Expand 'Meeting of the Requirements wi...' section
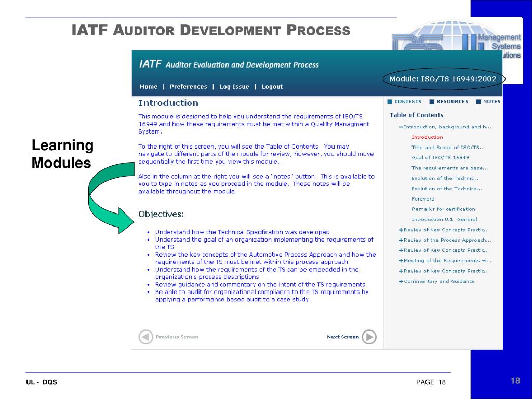The image size is (532, 399). pyautogui.click(x=401, y=261)
